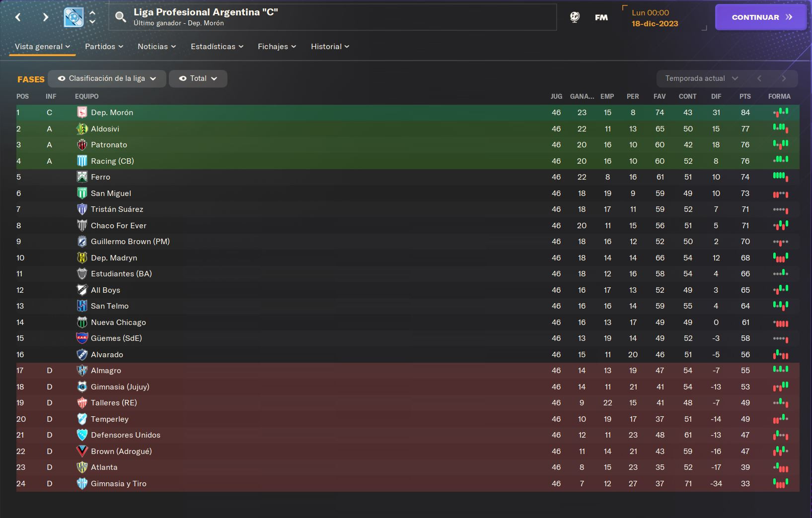The image size is (812, 518).
Task: Open the Partidos menu
Action: pos(104,47)
